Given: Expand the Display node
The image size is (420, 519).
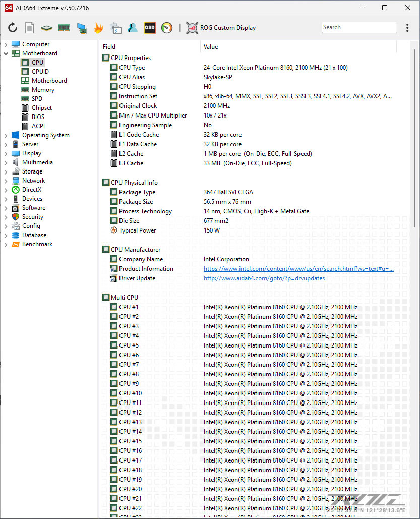Looking at the screenshot, I should click(x=6, y=153).
